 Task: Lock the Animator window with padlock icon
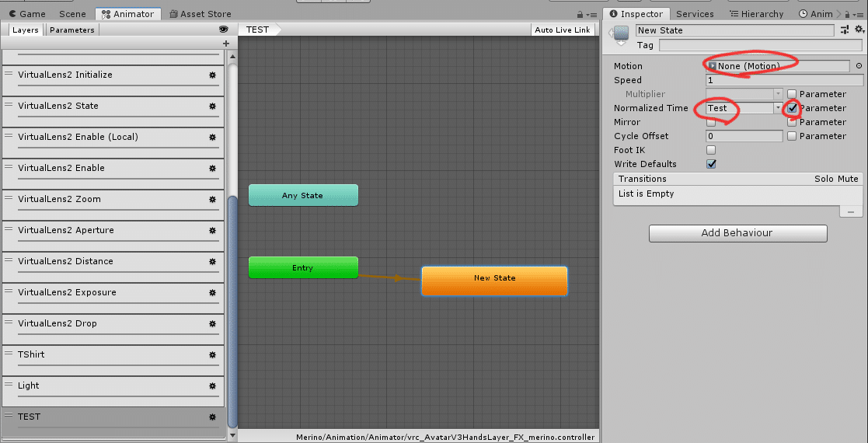pyautogui.click(x=580, y=15)
